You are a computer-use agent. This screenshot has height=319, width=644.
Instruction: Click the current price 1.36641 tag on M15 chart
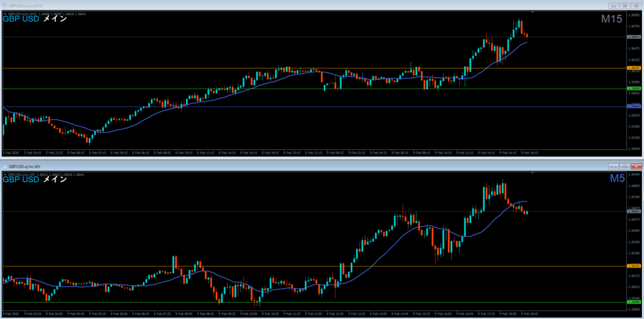[634, 36]
